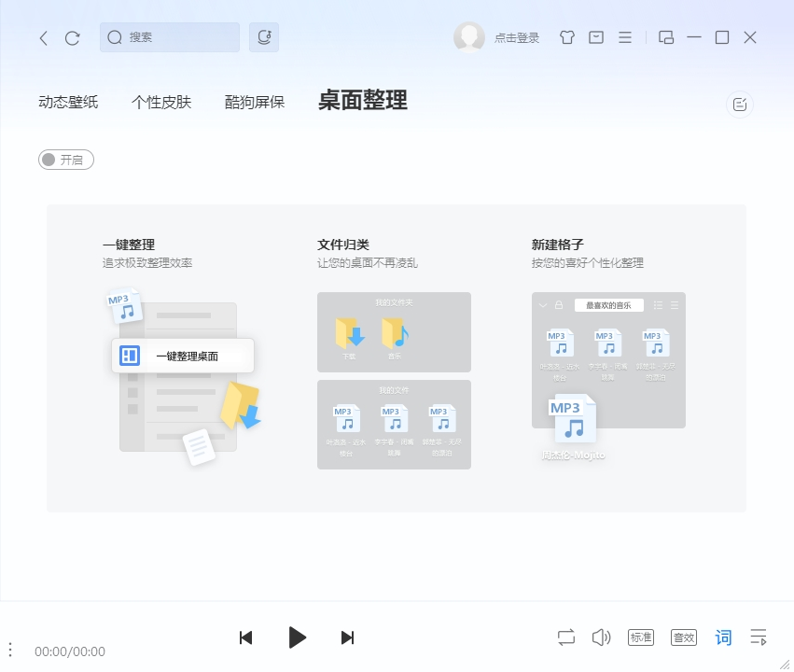The height and width of the screenshot is (672, 794).
Task: Click inside the 搜索 search field
Action: coord(168,37)
